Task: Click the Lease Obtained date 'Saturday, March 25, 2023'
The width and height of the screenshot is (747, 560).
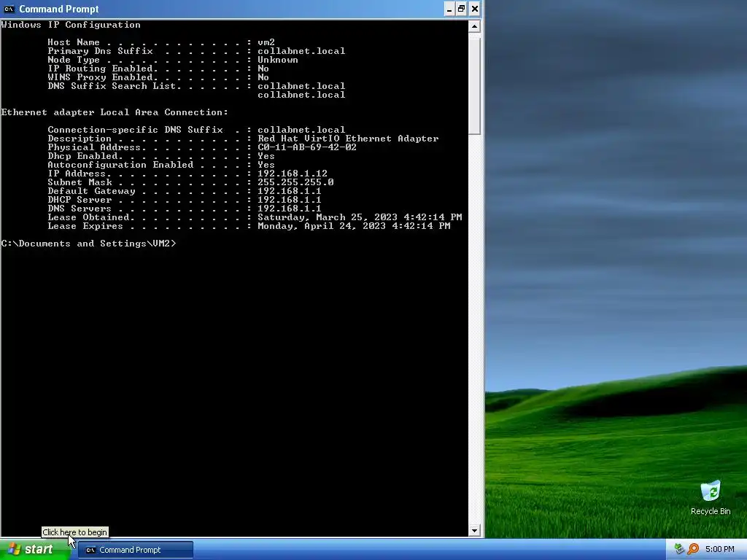Action: pos(328,217)
